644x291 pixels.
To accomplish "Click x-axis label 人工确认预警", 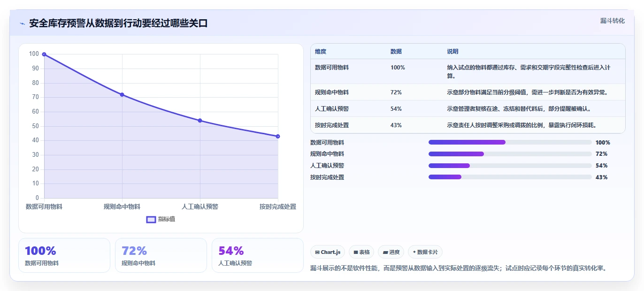I will [200, 207].
